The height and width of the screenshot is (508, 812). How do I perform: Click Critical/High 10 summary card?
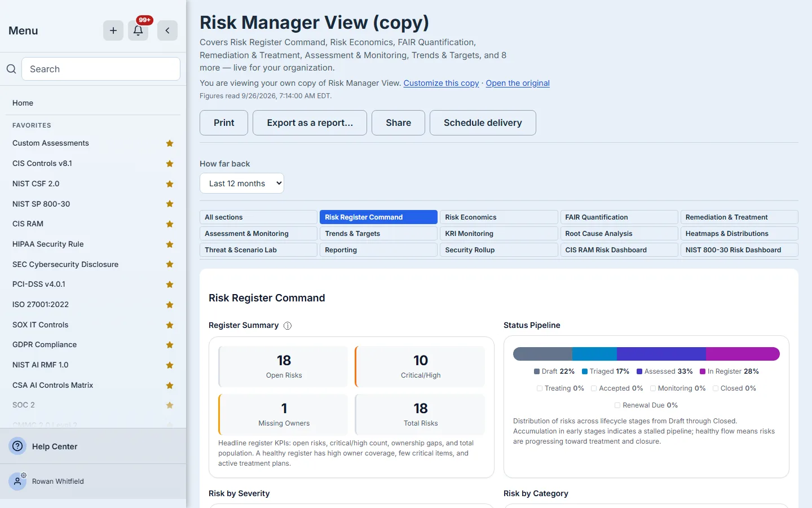(x=420, y=366)
